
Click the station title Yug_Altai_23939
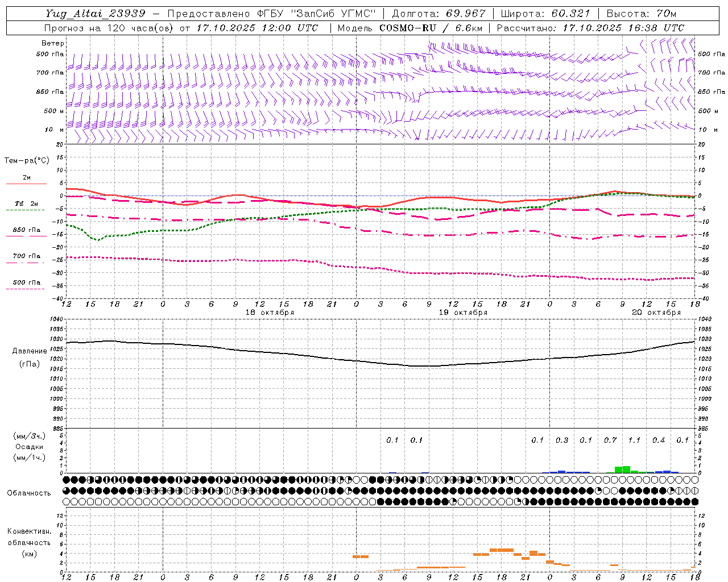[96, 13]
